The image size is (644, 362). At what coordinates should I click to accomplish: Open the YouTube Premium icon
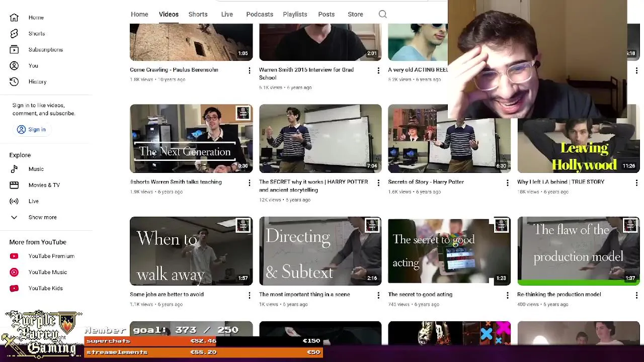(14, 256)
